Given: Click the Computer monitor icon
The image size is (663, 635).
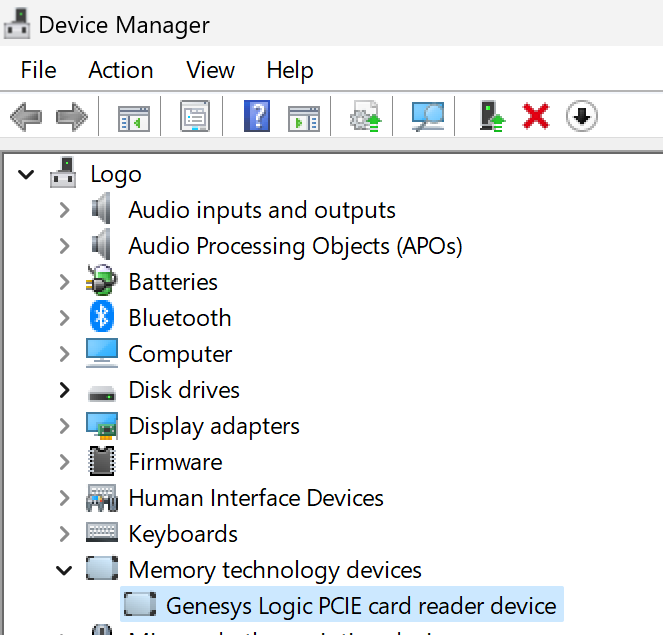Looking at the screenshot, I should (x=102, y=353).
